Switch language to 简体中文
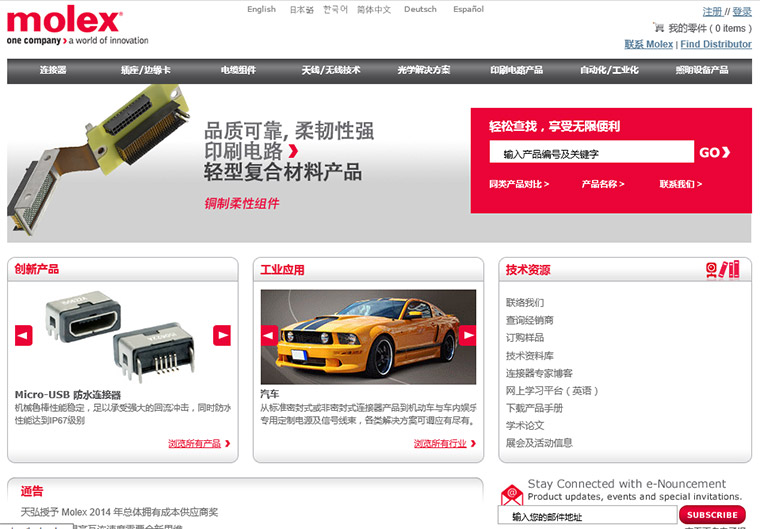 [374, 9]
